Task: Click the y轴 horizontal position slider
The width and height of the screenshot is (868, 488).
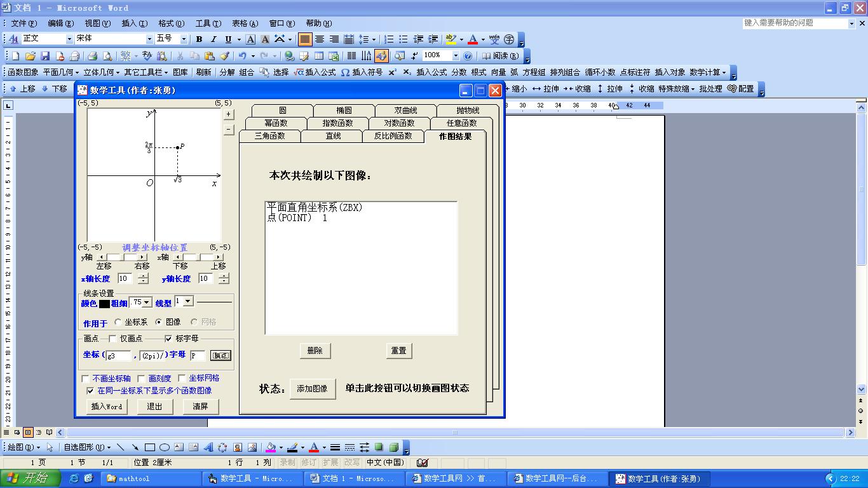Action: tap(122, 257)
